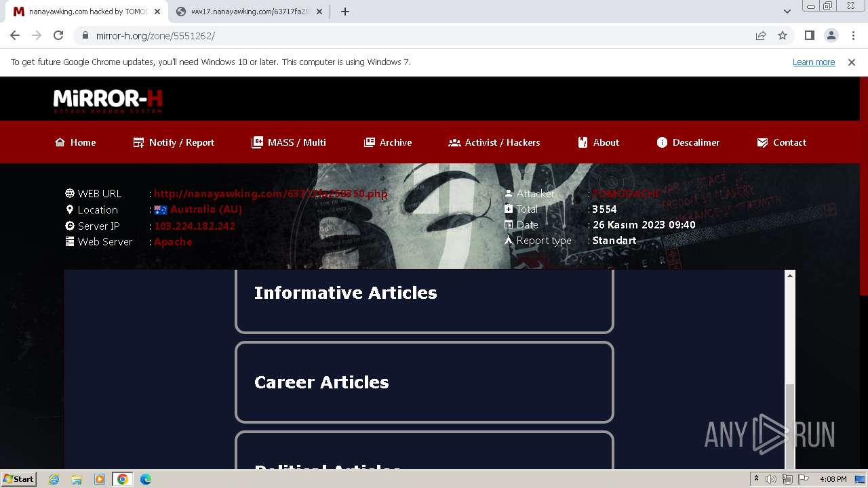This screenshot has height=488, width=868.
Task: Click the page's red scrollbar thumb
Action: [864, 186]
